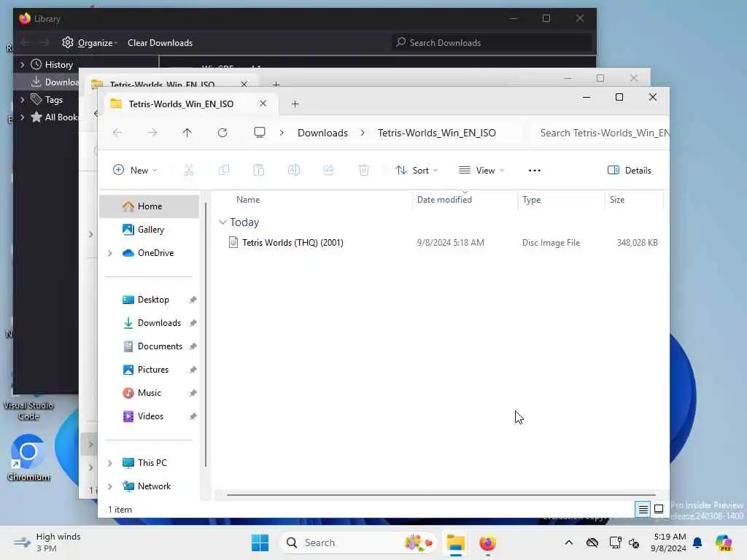This screenshot has height=560, width=747.
Task: Click Clear Downloads in Library window
Action: coord(160,42)
